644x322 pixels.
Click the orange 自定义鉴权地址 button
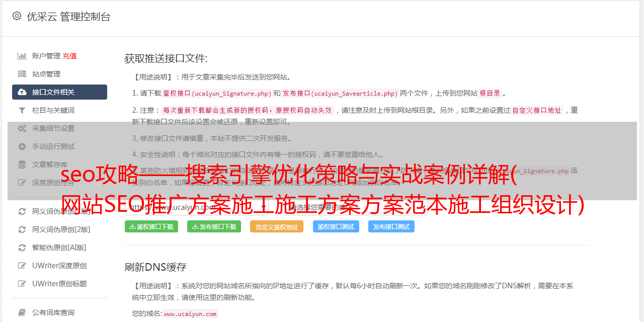click(277, 226)
